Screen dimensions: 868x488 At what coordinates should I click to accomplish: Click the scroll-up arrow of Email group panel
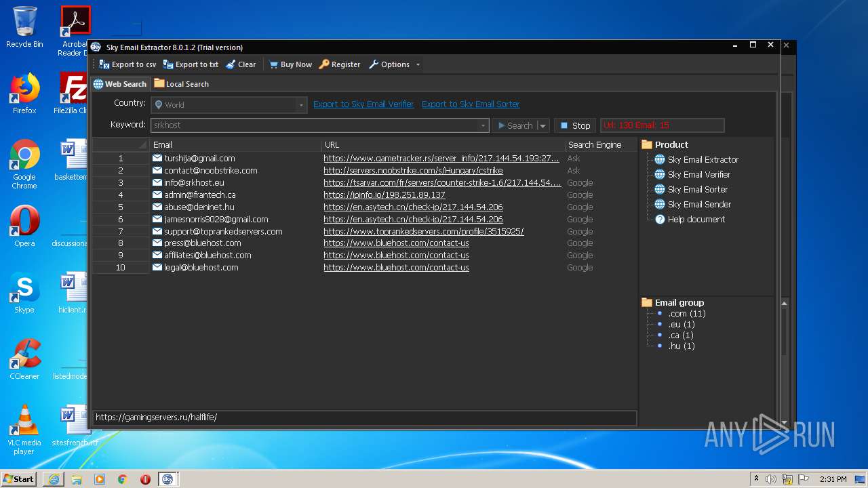coord(785,303)
